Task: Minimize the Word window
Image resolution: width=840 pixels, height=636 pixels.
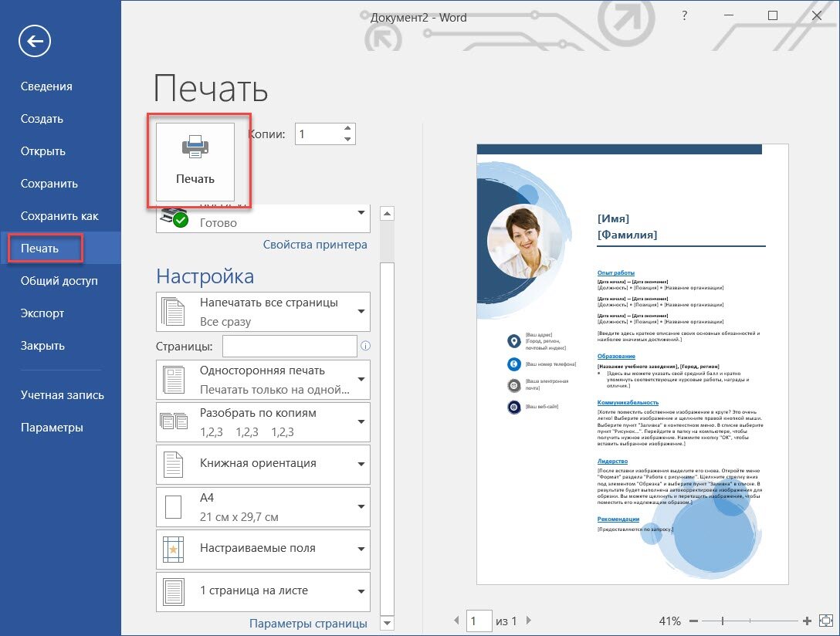Action: pos(729,15)
